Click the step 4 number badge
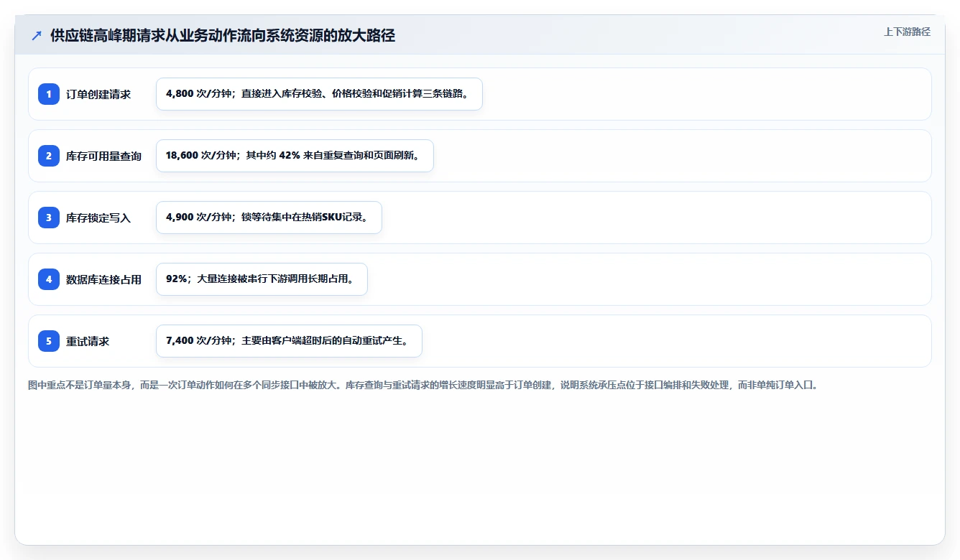The image size is (960, 560). tap(49, 279)
